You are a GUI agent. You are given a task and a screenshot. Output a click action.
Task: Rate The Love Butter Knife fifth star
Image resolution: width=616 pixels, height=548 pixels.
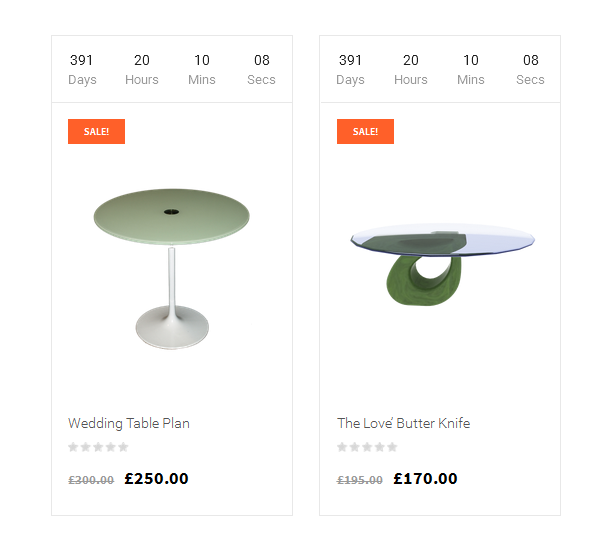[x=392, y=447]
